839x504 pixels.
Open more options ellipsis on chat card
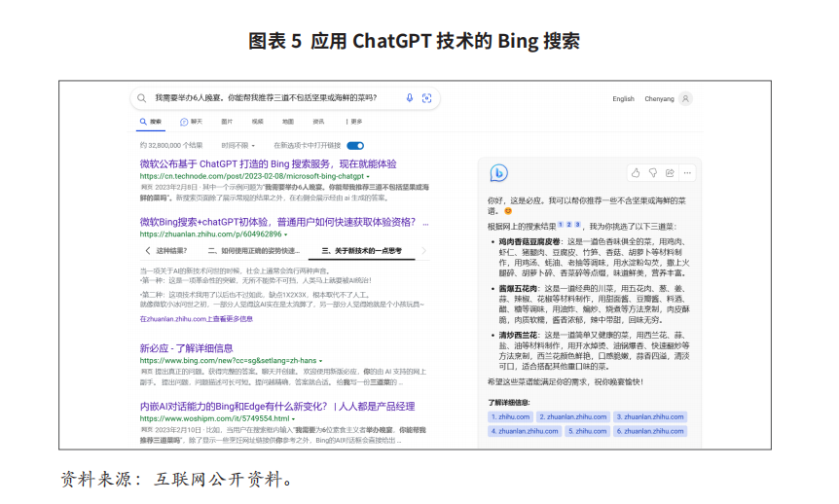click(x=687, y=173)
